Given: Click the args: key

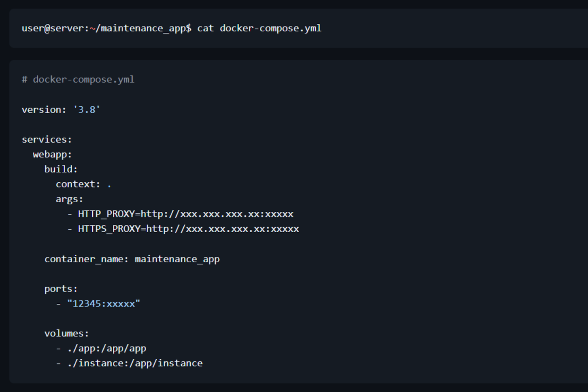Looking at the screenshot, I should 69,199.
